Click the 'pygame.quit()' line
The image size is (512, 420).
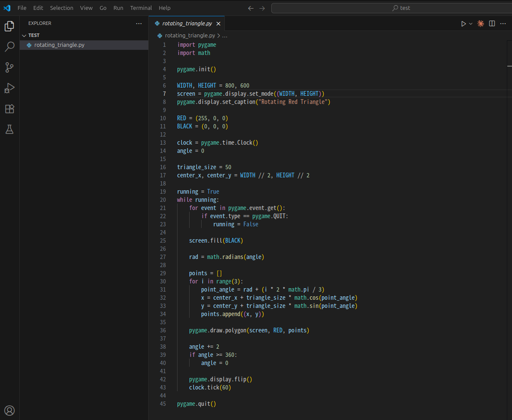[196, 404]
